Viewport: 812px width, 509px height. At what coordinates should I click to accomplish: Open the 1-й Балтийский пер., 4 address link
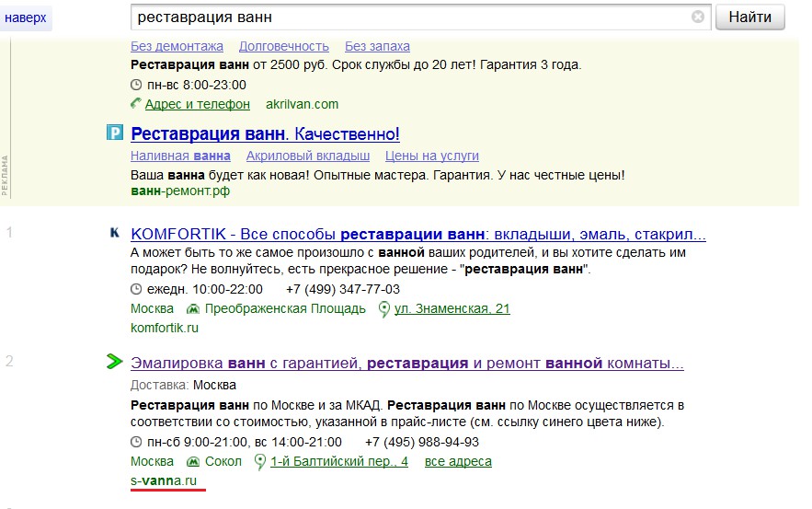pyautogui.click(x=339, y=461)
